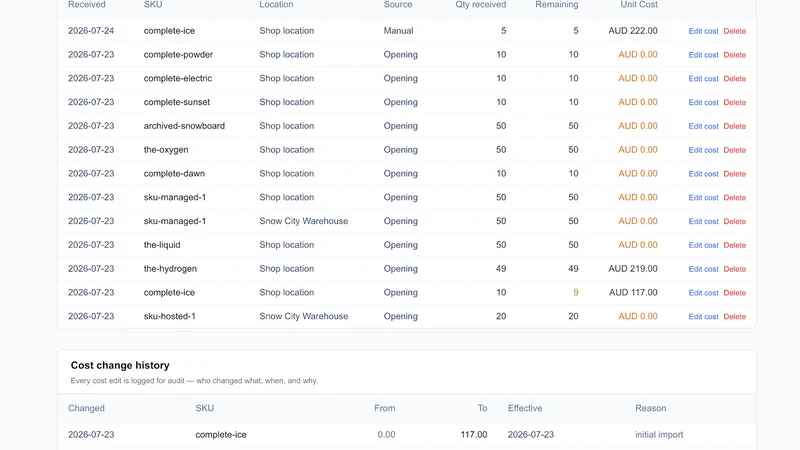Delete the-liquid entry
The image size is (800, 450).
tap(735, 245)
